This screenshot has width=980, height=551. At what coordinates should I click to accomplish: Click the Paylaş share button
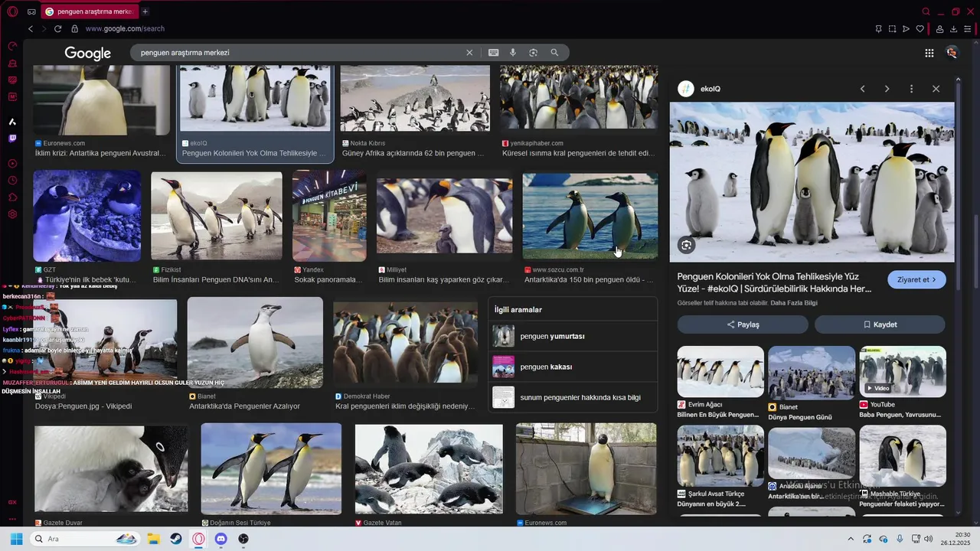[743, 324]
